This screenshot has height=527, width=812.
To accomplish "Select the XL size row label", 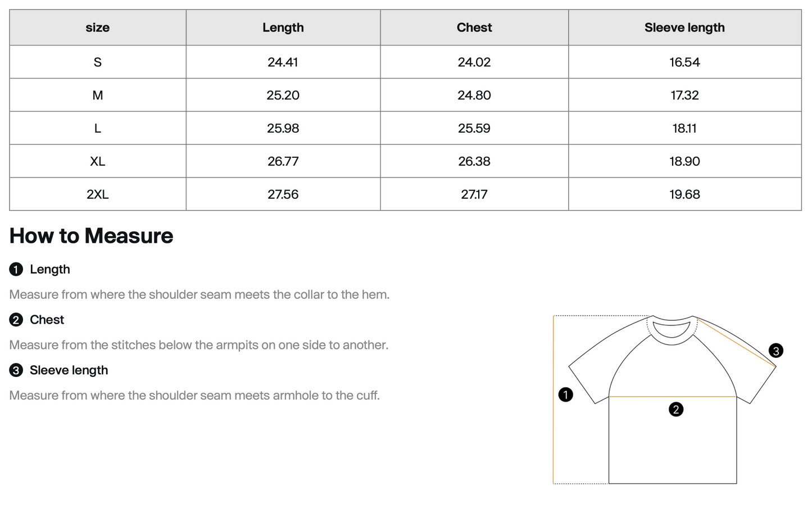I will coord(98,162).
